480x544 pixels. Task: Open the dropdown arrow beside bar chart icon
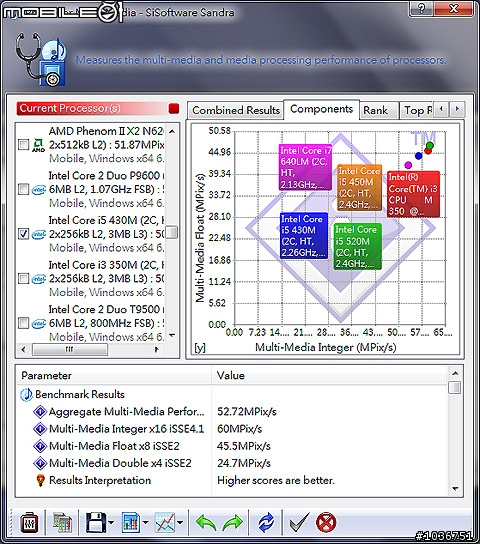pos(146,522)
